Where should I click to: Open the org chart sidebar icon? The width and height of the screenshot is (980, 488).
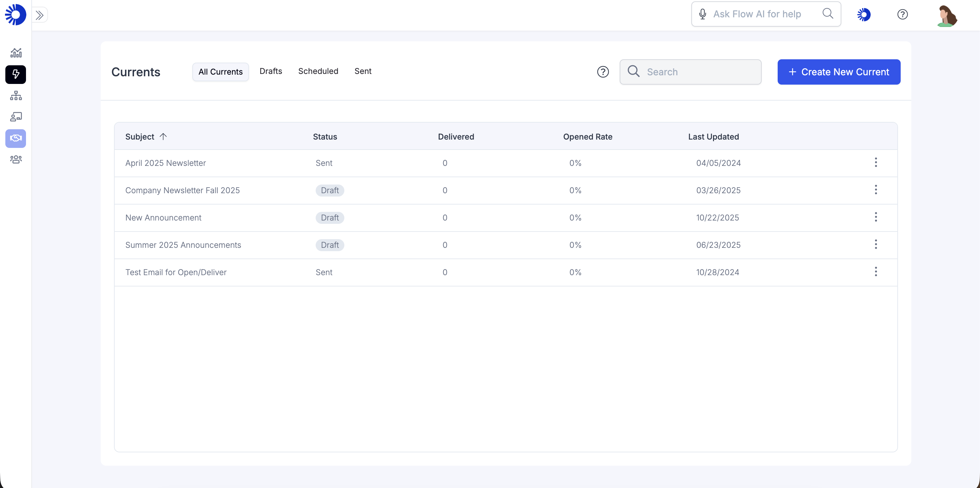(x=16, y=95)
